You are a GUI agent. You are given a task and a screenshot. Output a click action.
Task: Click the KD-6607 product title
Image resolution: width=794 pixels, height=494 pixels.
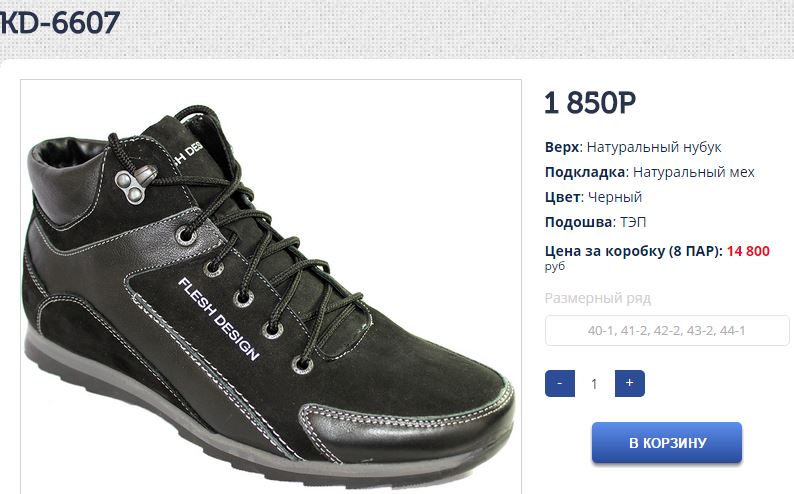pyautogui.click(x=60, y=23)
